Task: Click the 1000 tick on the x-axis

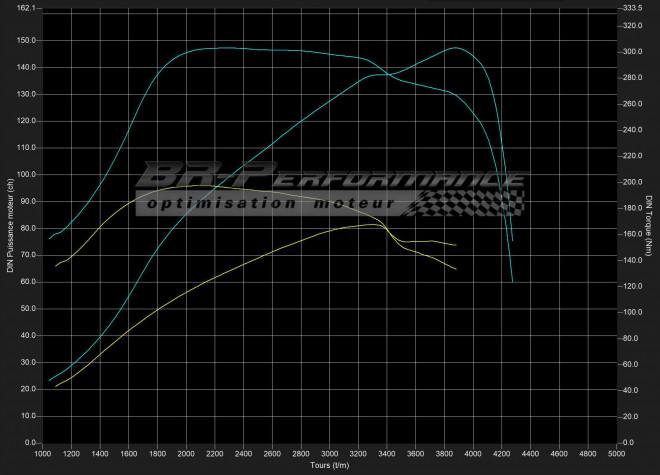Action: pos(43,454)
